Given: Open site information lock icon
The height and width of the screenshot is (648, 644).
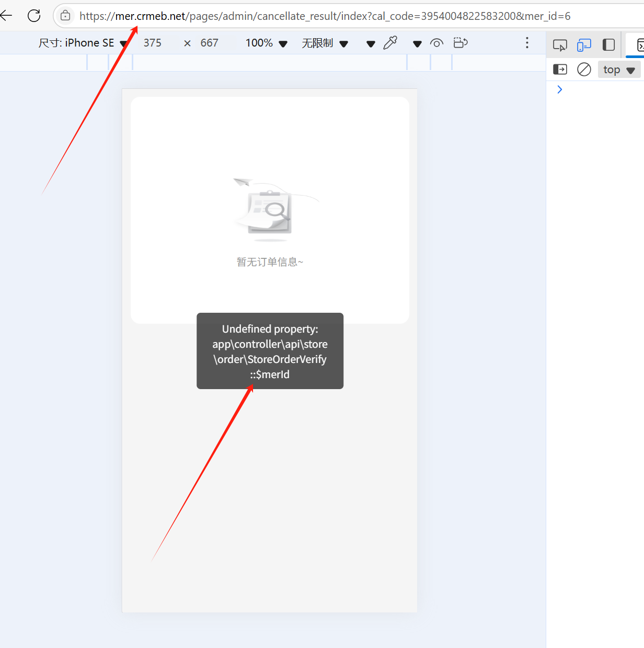Looking at the screenshot, I should (x=65, y=16).
